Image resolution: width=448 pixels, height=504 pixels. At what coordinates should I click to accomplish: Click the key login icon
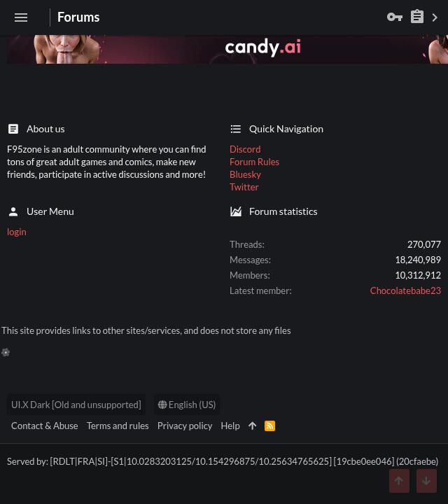(x=394, y=17)
